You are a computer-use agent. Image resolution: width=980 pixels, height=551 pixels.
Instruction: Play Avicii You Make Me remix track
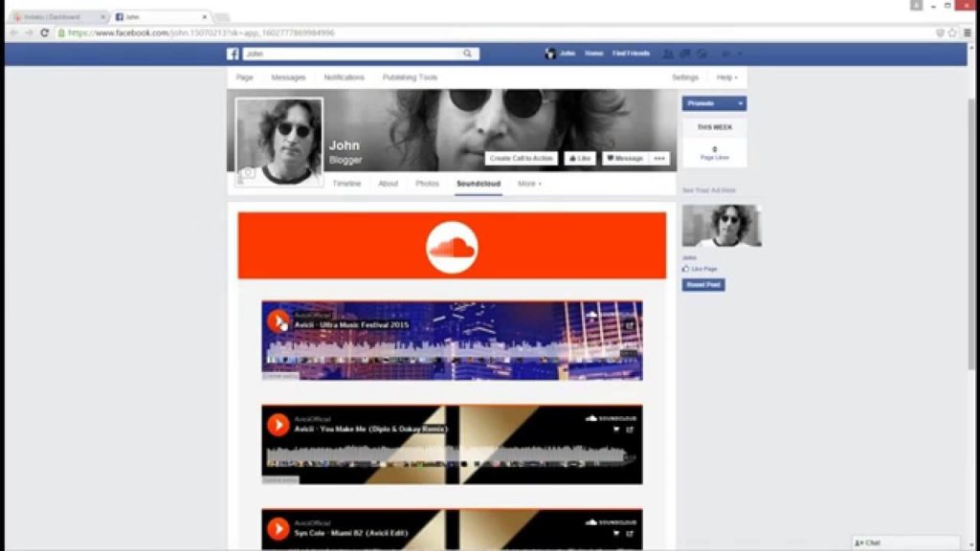coord(278,425)
